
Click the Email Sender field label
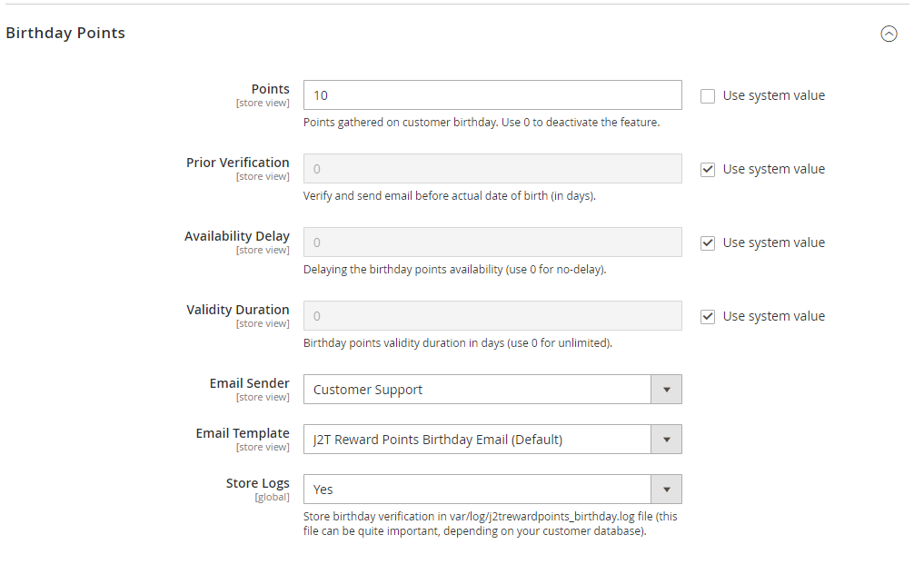[249, 382]
